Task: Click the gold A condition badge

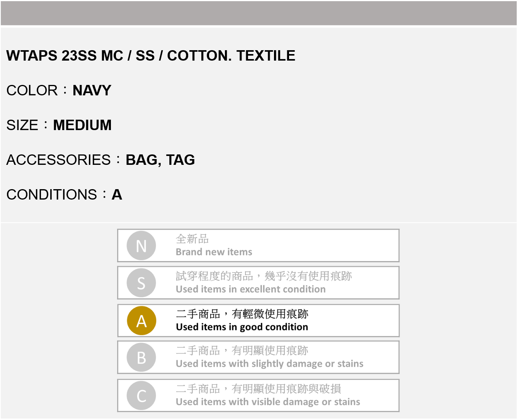Action: point(141,321)
